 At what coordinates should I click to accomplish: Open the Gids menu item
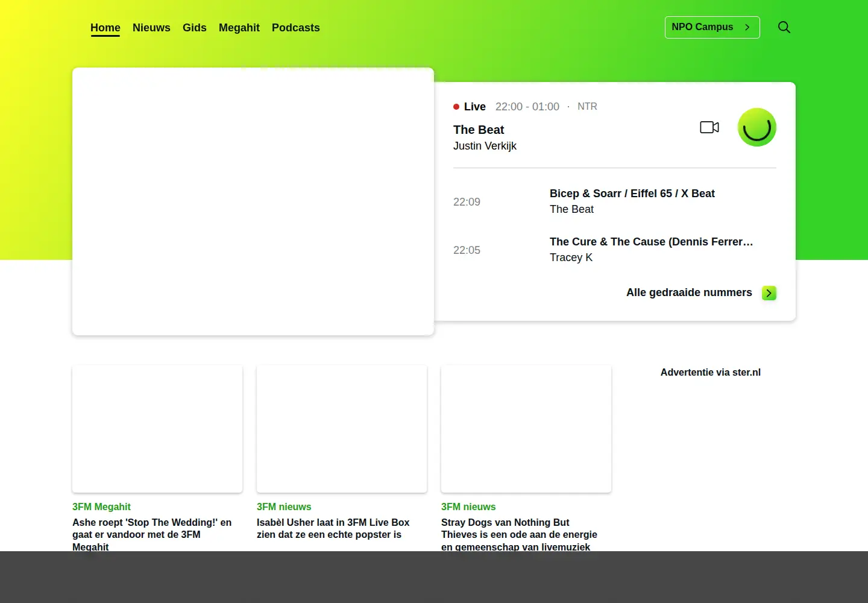pyautogui.click(x=195, y=28)
